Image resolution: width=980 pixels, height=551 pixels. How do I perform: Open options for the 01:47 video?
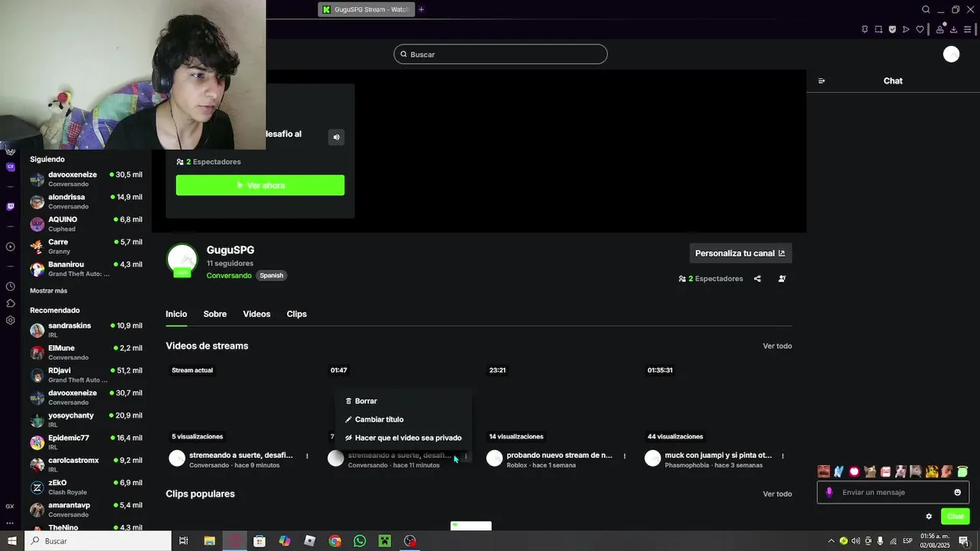pyautogui.click(x=465, y=456)
